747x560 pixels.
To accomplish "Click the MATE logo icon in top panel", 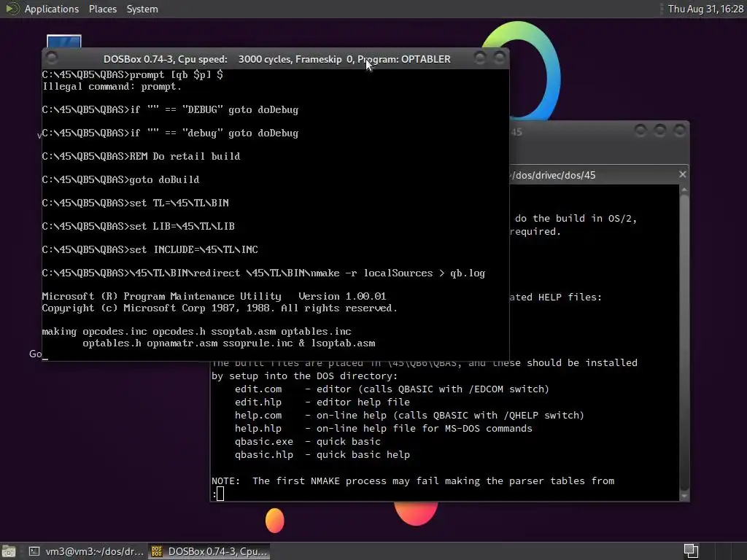I will [12, 9].
